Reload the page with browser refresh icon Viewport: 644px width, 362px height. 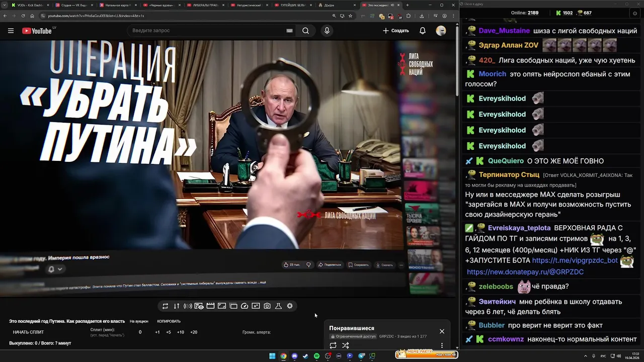click(23, 16)
